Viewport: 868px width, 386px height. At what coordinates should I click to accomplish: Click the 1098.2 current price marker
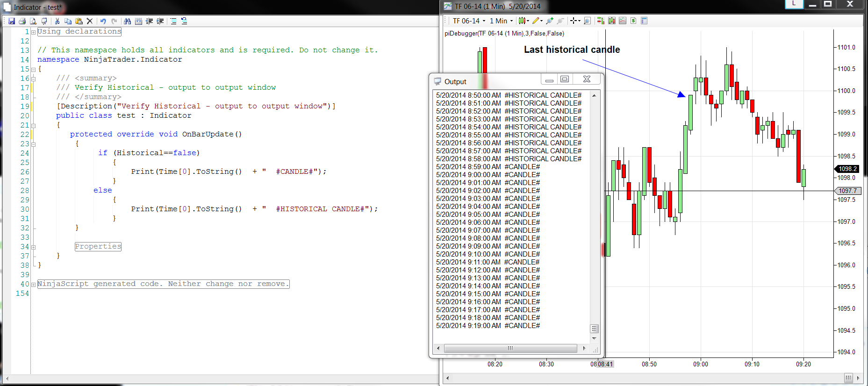pyautogui.click(x=847, y=169)
